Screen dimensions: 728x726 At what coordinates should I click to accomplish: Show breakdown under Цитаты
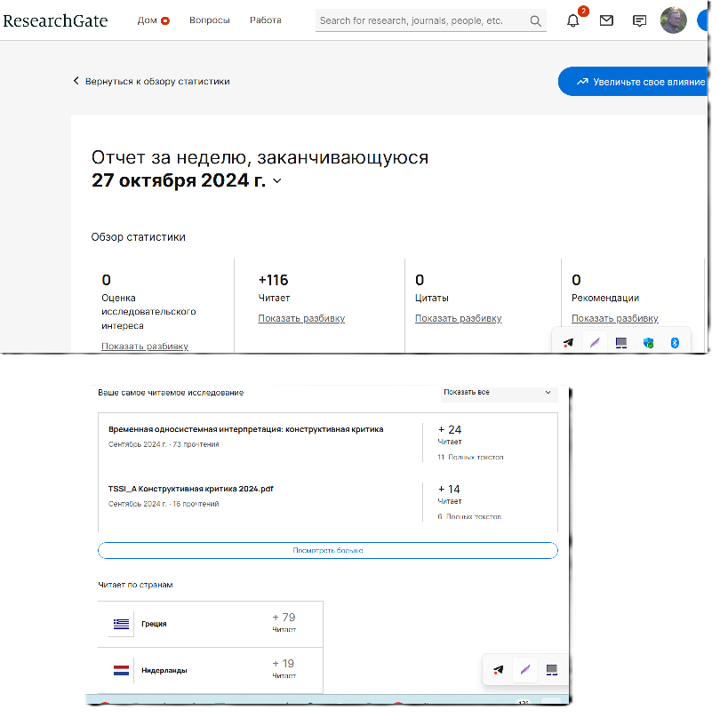coord(459,318)
